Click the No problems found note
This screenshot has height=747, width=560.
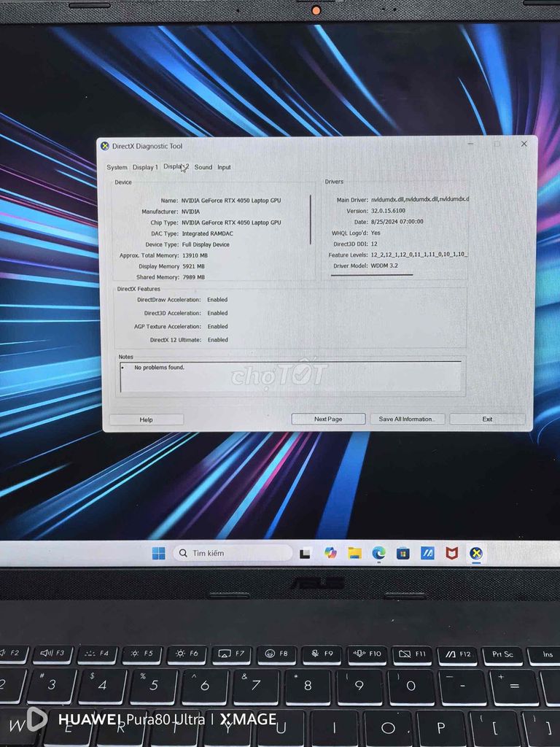point(159,368)
